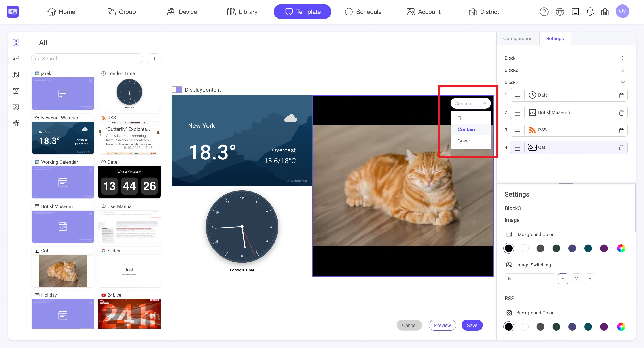Click the template Search field
This screenshot has width=644, height=348.
click(x=87, y=59)
